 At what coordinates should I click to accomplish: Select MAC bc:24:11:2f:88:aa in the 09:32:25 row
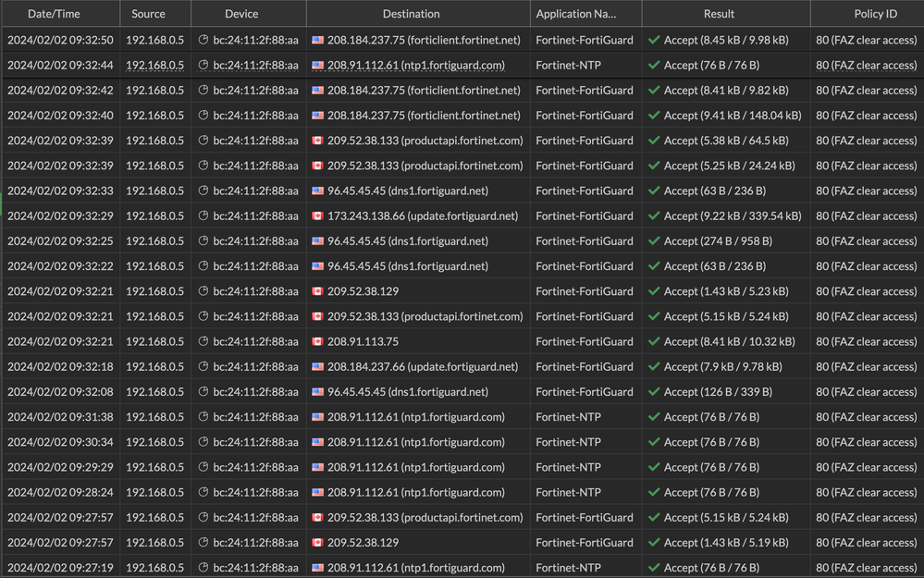point(256,241)
